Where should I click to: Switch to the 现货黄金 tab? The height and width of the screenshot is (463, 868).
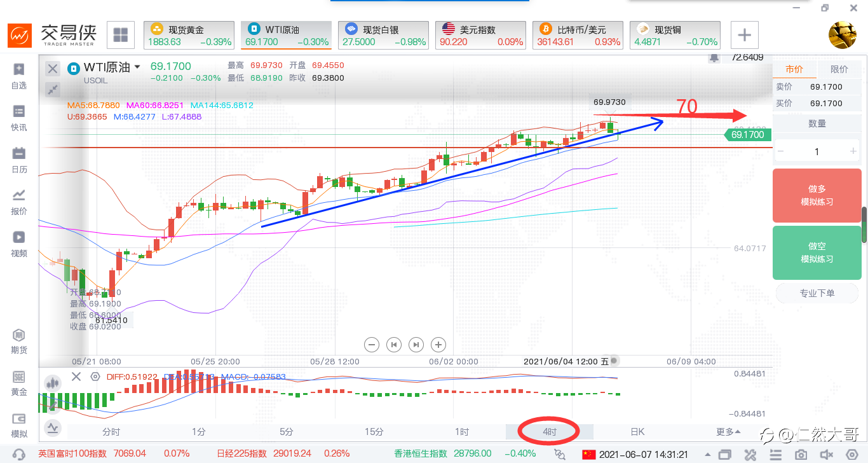[x=189, y=35]
